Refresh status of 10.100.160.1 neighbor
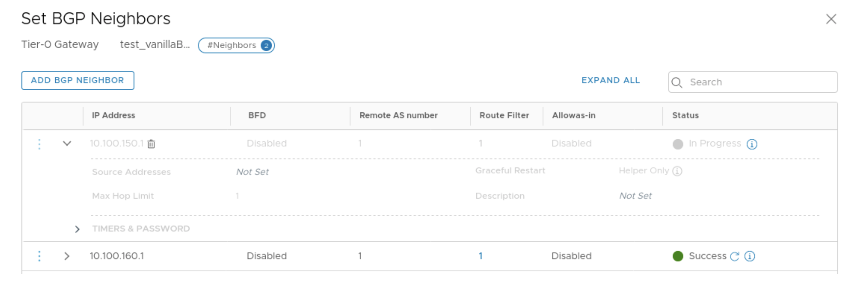 (735, 257)
